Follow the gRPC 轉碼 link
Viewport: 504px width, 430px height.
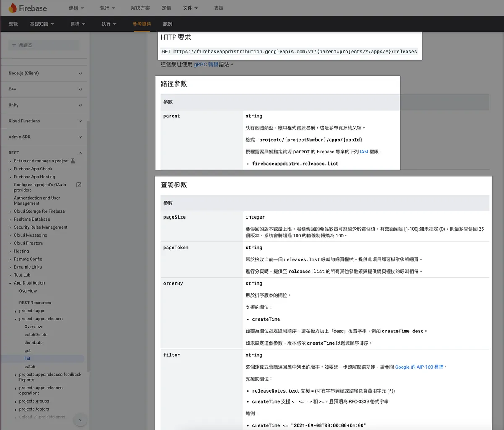(x=206, y=65)
